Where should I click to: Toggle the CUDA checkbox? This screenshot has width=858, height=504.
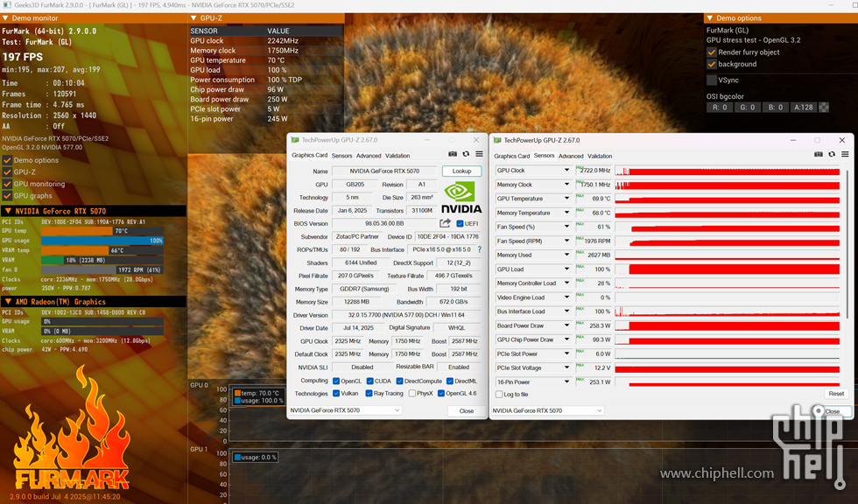(x=369, y=381)
